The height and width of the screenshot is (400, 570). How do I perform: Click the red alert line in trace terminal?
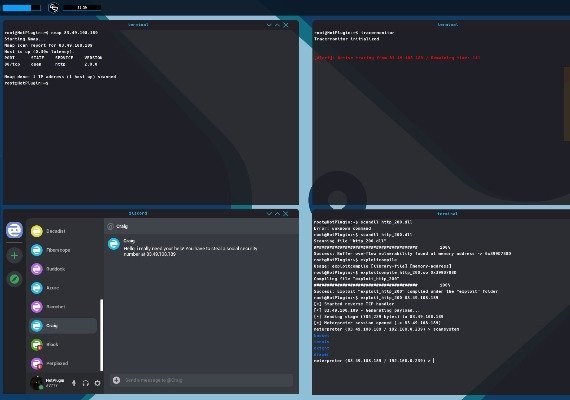[397, 57]
